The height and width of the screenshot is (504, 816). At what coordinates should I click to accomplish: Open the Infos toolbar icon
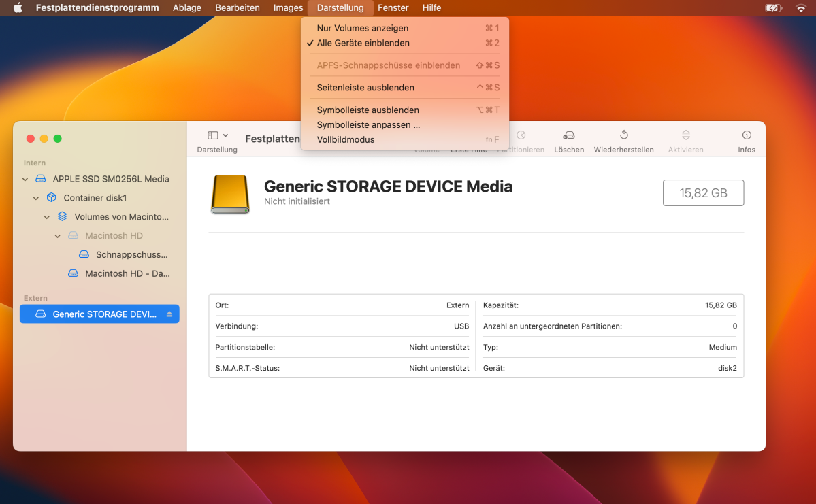747,135
